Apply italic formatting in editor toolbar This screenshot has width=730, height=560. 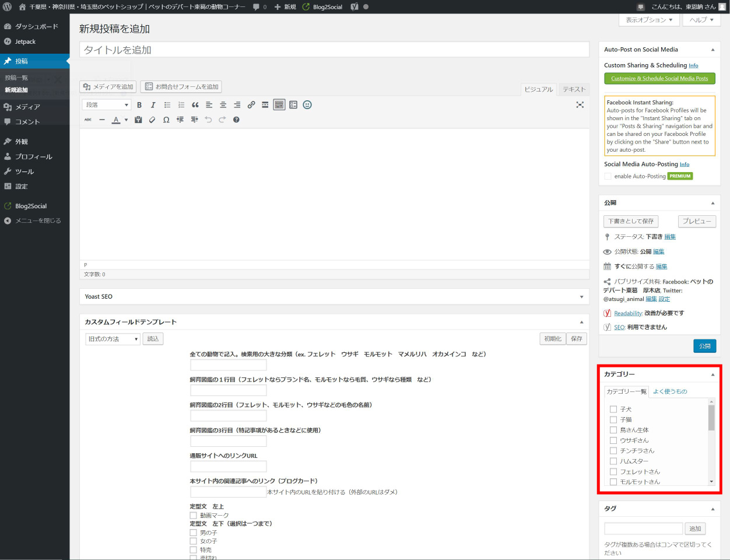point(153,105)
